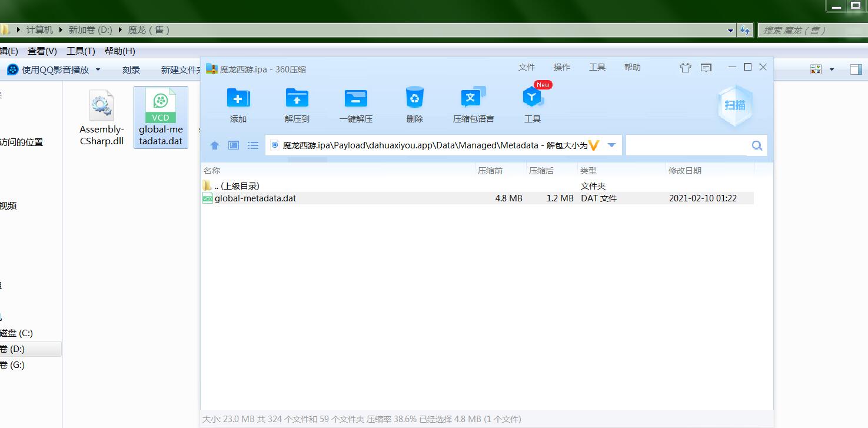Click the 添加 (Add) folder icon
The width and height of the screenshot is (868, 428).
[x=238, y=98]
